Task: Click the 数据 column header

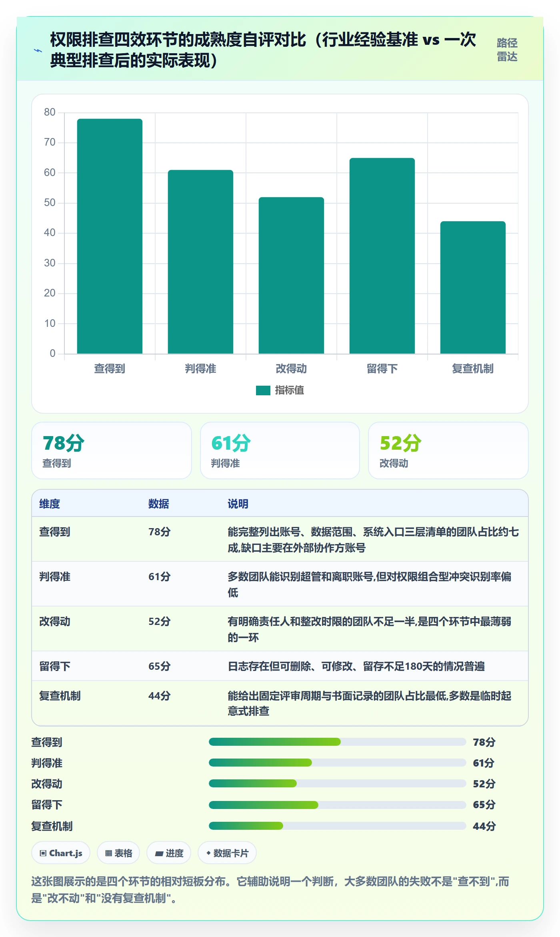Action: (159, 504)
